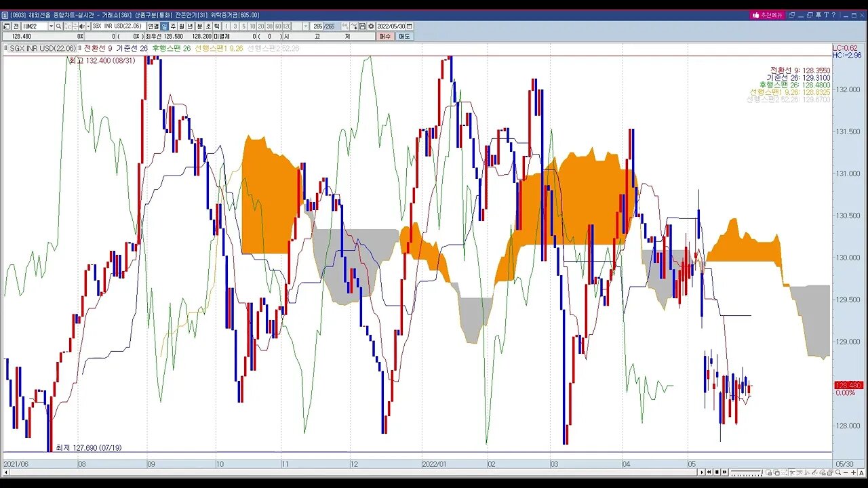The width and height of the screenshot is (868, 488).
Task: Click the red 매수 buy button
Action: click(x=385, y=36)
